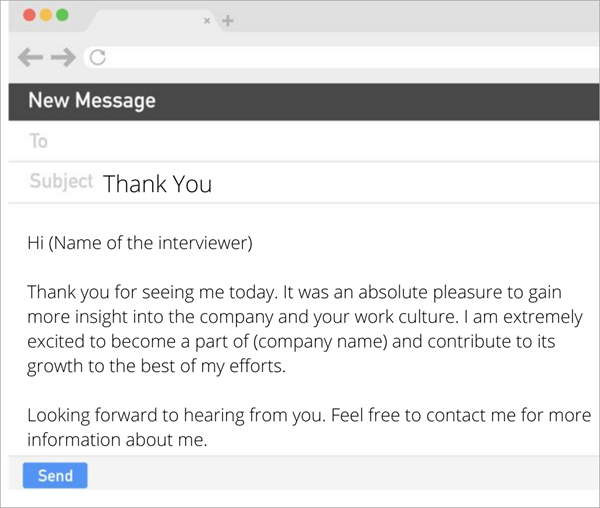Image resolution: width=600 pixels, height=508 pixels.
Task: Click the browser forward arrow
Action: (x=63, y=57)
